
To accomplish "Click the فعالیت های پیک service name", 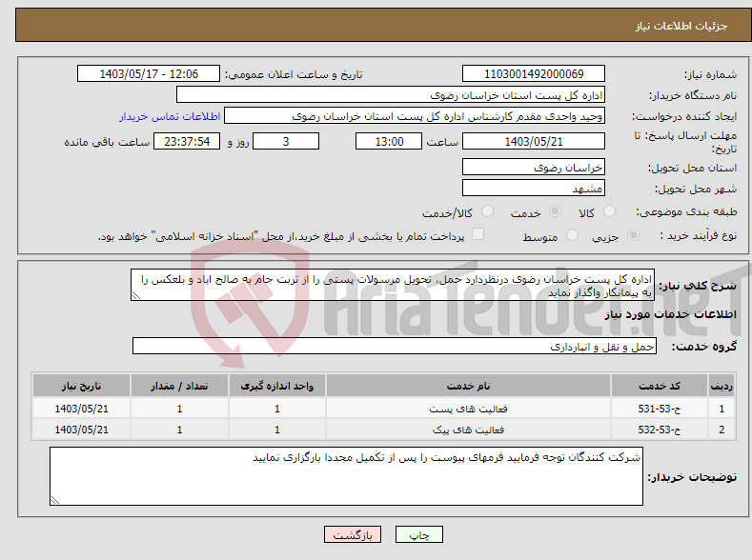I will 468,430.
